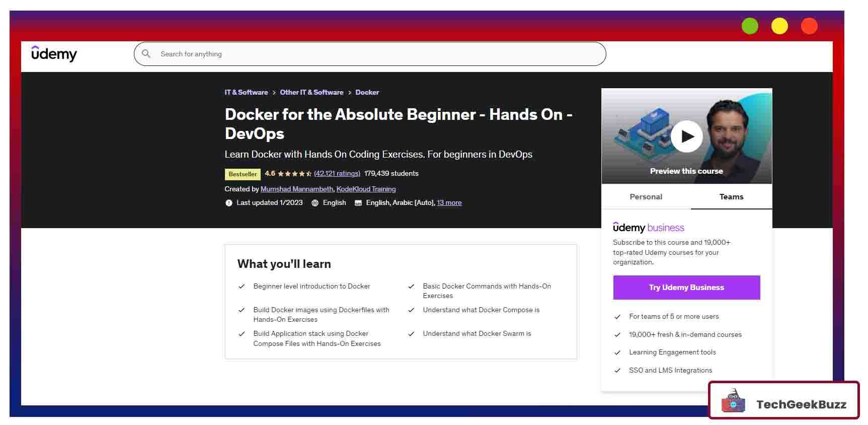This screenshot has height=425, width=868.
Task: Click the Udemy Business logo
Action: 648,228
